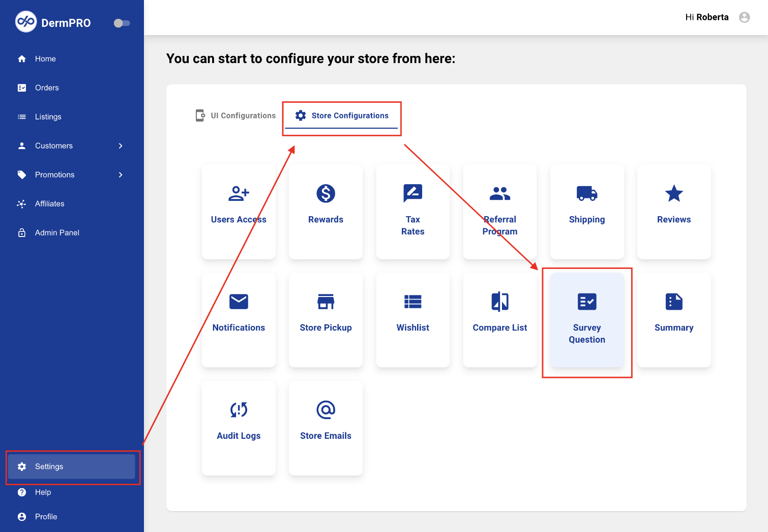Viewport: 768px width, 532px height.
Task: Toggle the switch next to DermPRO
Action: (122, 23)
